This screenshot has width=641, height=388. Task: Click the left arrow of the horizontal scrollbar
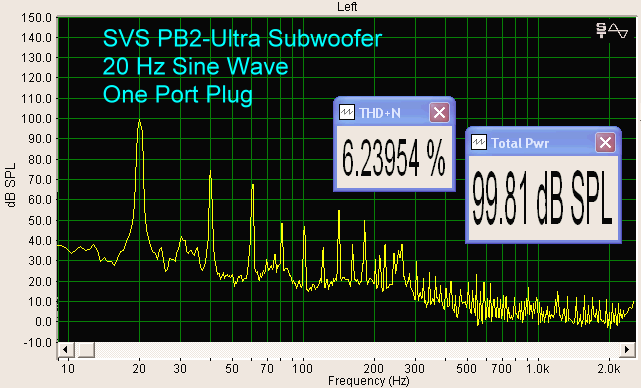point(65,350)
